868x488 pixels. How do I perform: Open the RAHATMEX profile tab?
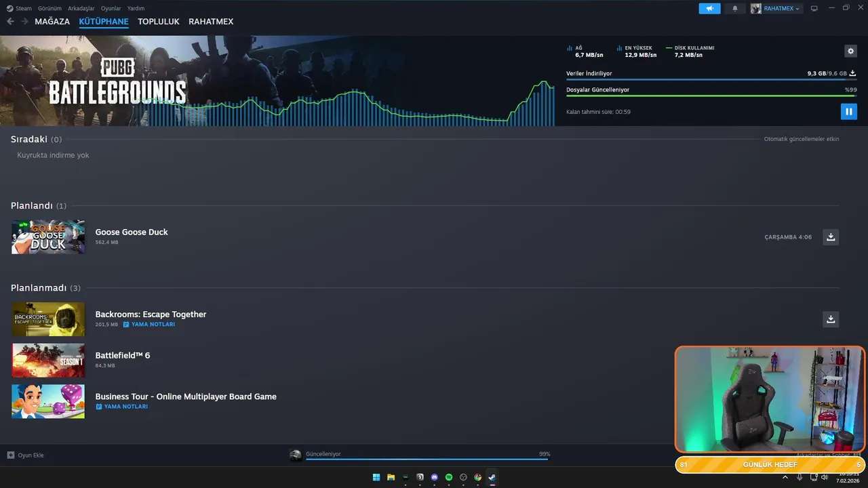point(211,22)
